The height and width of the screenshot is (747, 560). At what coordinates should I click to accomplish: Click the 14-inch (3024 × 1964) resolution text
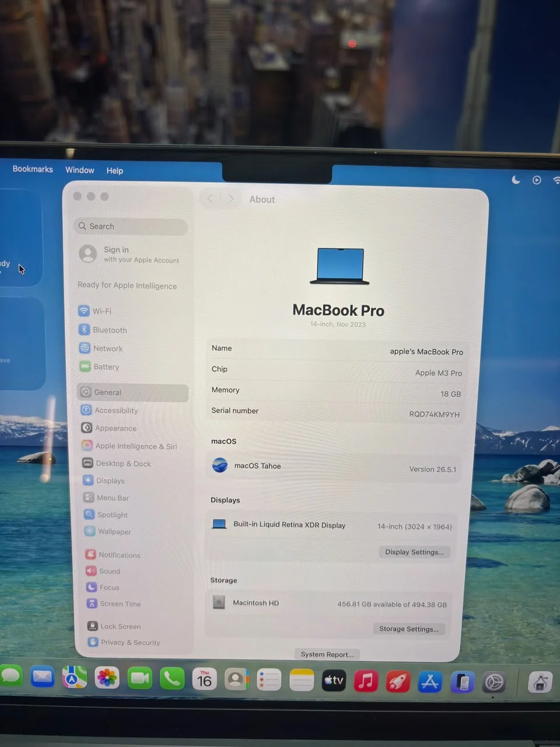pyautogui.click(x=415, y=526)
